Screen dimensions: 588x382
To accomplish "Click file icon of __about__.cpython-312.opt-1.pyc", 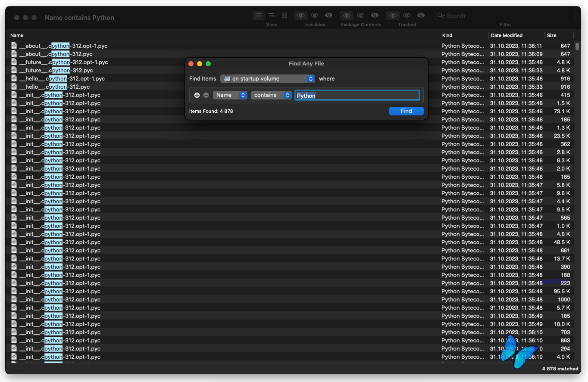I will click(14, 46).
